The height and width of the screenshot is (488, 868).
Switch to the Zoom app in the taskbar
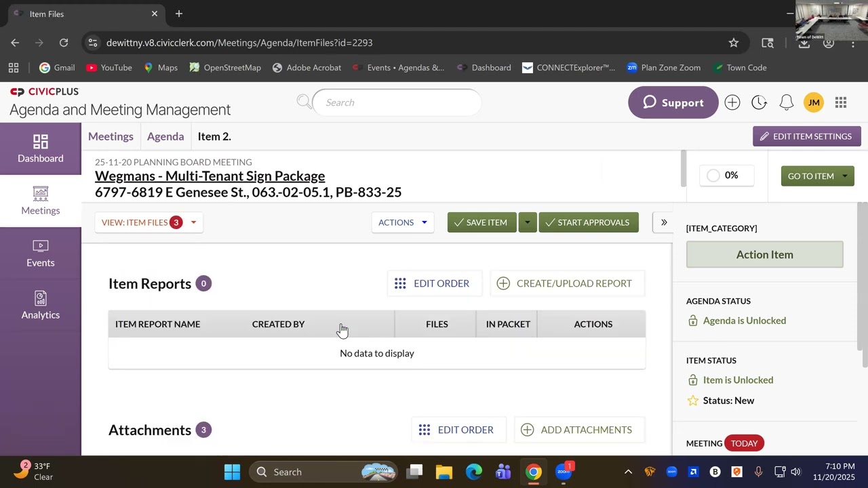click(564, 472)
